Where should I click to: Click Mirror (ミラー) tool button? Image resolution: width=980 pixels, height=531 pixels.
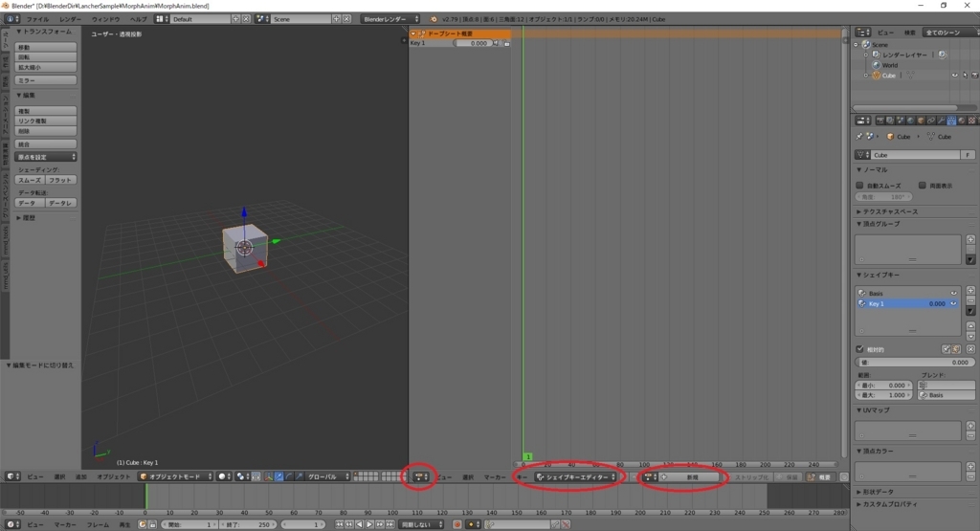pos(46,80)
